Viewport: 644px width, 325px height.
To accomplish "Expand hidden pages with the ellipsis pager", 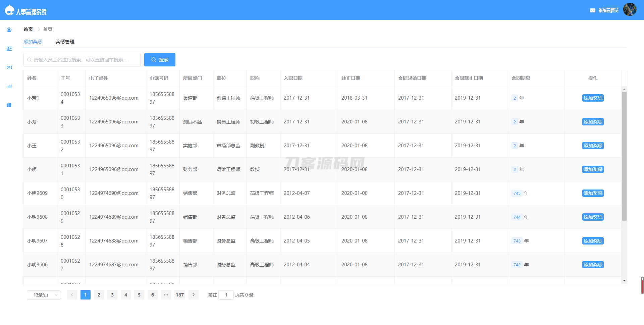I will [x=166, y=295].
